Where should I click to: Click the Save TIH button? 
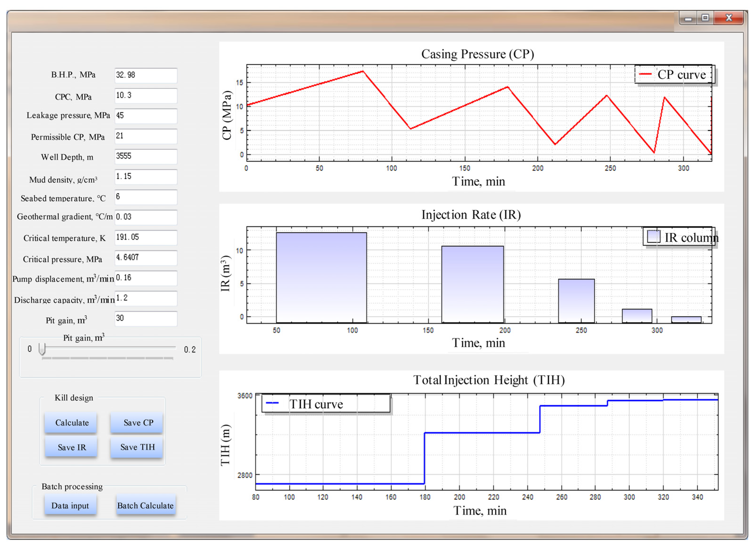(x=137, y=447)
